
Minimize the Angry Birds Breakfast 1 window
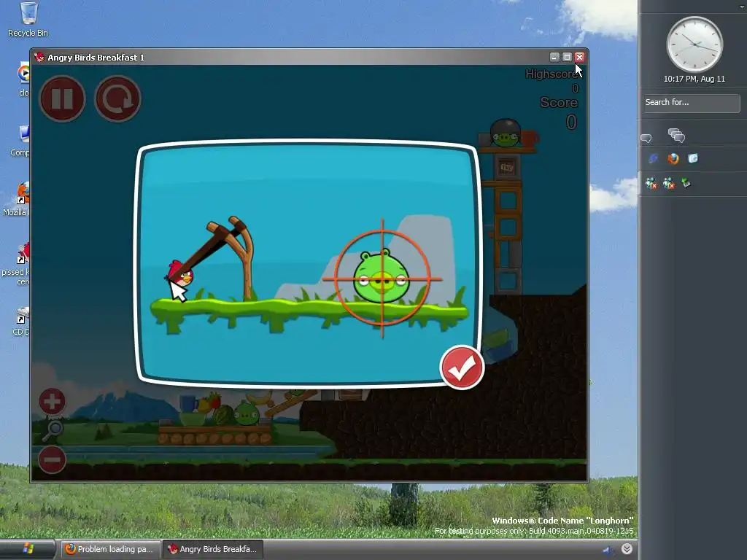[x=554, y=57]
